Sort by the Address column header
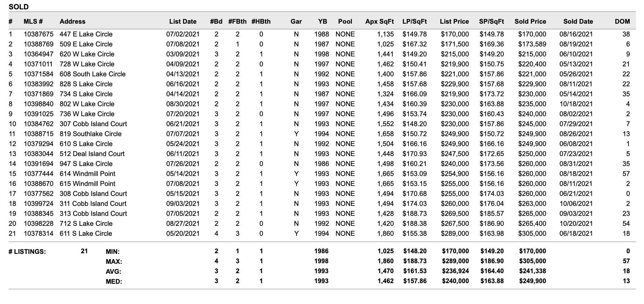This screenshot has width=644, height=304. click(72, 21)
